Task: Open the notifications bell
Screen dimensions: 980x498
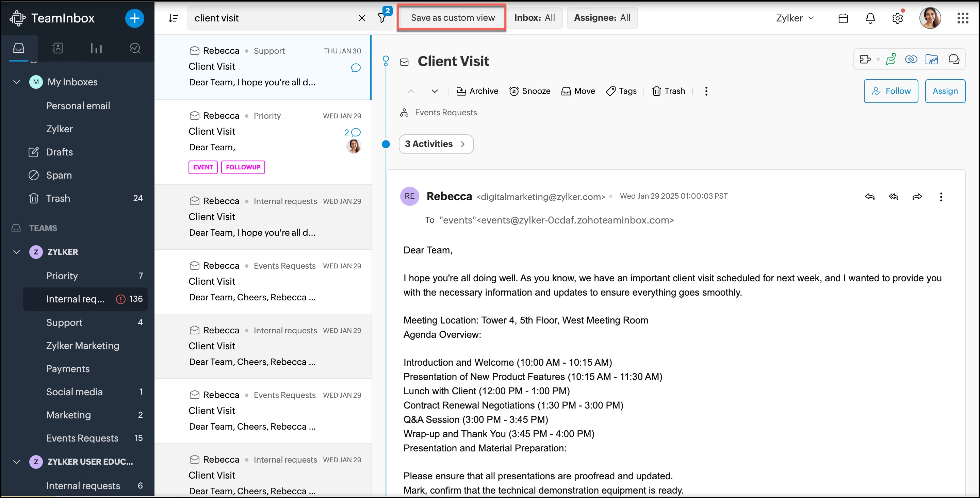Action: (870, 18)
